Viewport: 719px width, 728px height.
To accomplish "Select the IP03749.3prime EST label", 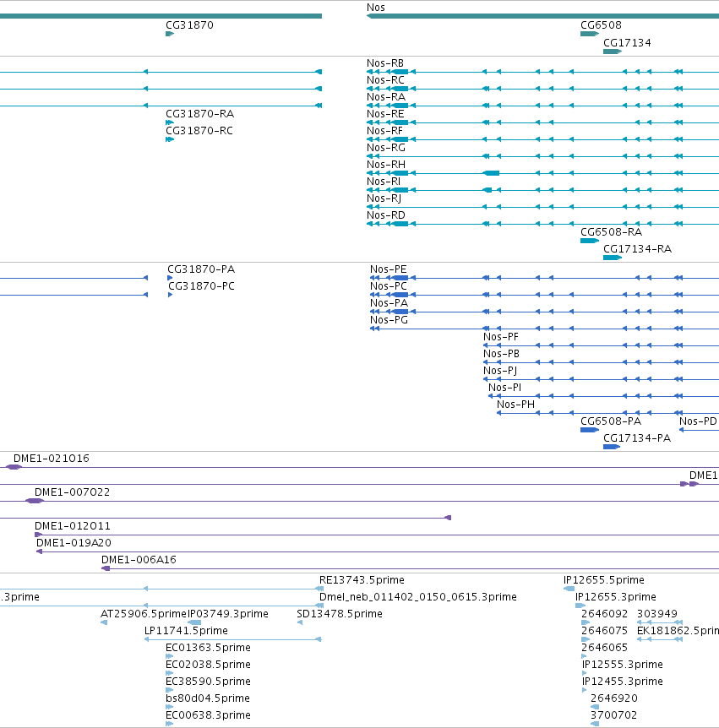I will coord(228,614).
